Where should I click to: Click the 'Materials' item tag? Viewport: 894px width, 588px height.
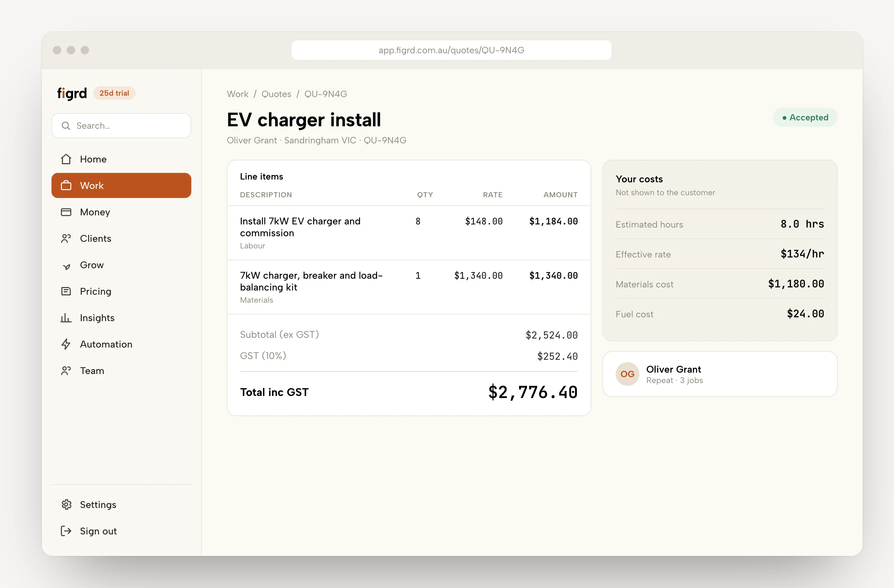pyautogui.click(x=257, y=300)
